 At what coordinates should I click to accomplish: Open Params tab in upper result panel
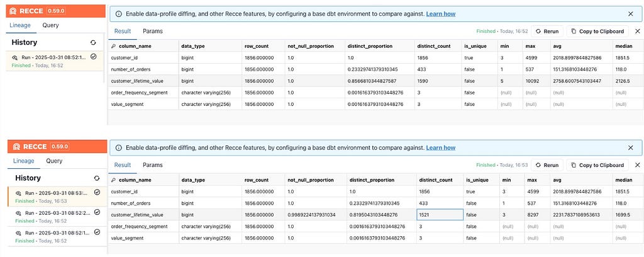(x=153, y=31)
